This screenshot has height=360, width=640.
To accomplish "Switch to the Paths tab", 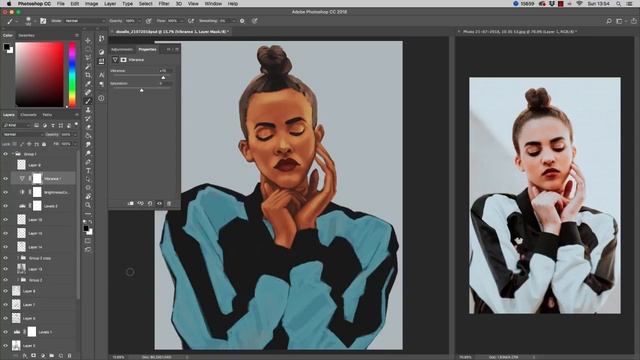I will [x=47, y=115].
